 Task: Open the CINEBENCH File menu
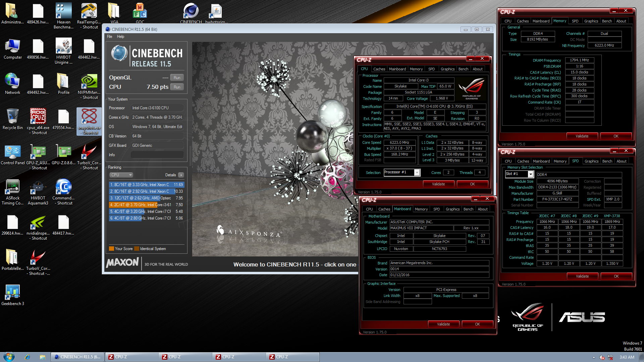(x=109, y=37)
